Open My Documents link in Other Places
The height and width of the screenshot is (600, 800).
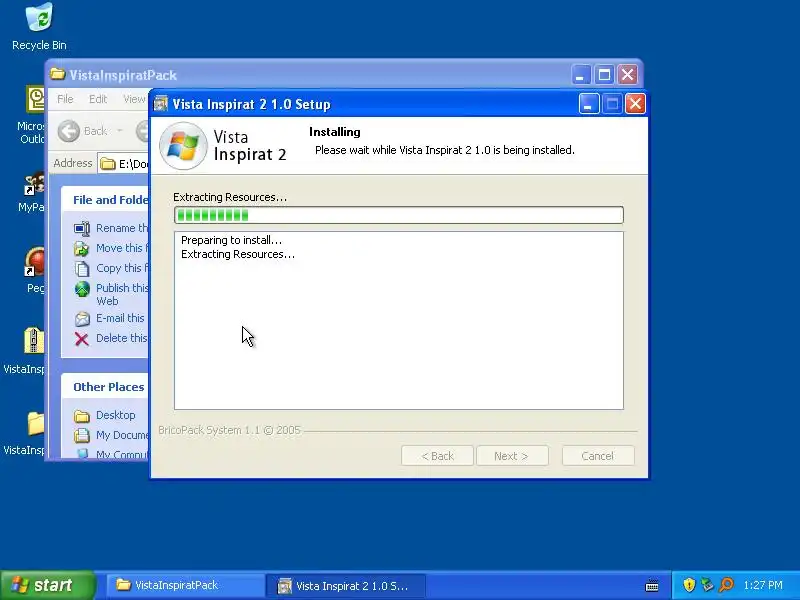click(x=122, y=435)
